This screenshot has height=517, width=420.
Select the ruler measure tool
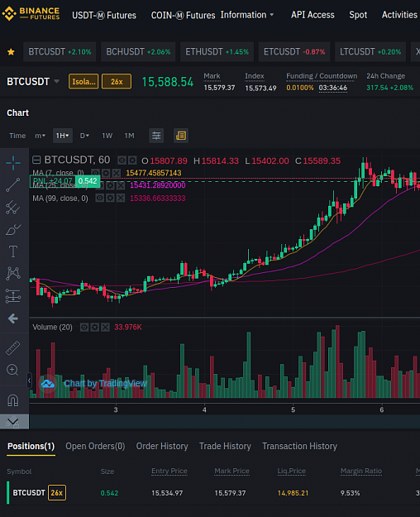(13, 348)
